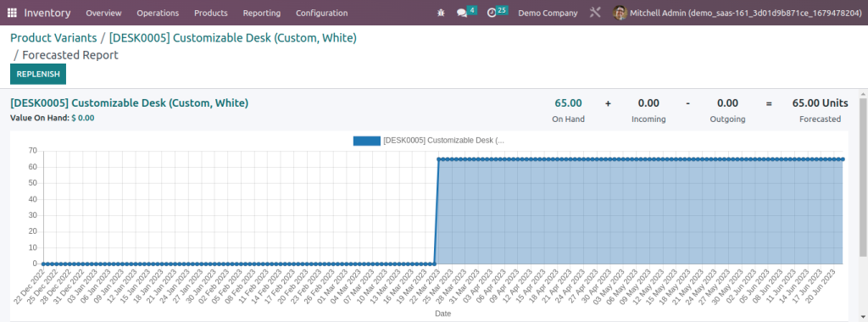Open the Configuration menu
868x322 pixels.
click(x=321, y=13)
